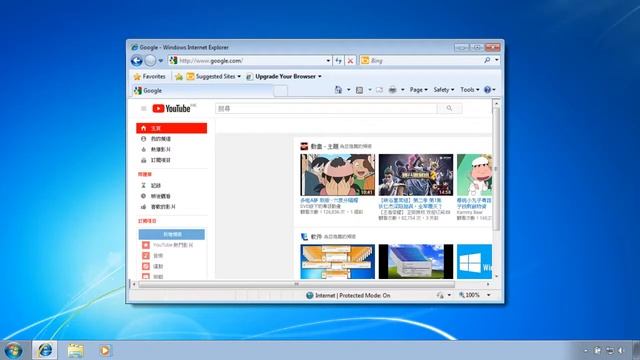This screenshot has height=360, width=640.
Task: Click the Watch Later clock icon
Action: pos(144,196)
